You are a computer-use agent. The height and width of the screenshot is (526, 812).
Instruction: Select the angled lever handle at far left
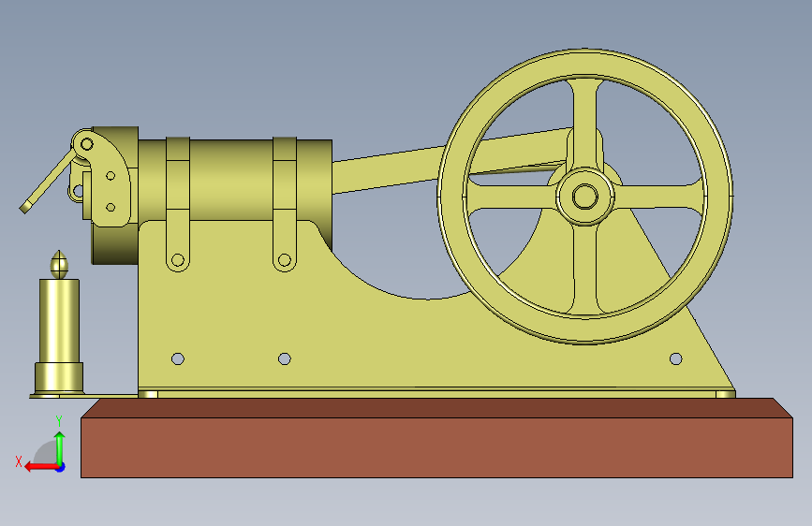tap(48, 182)
